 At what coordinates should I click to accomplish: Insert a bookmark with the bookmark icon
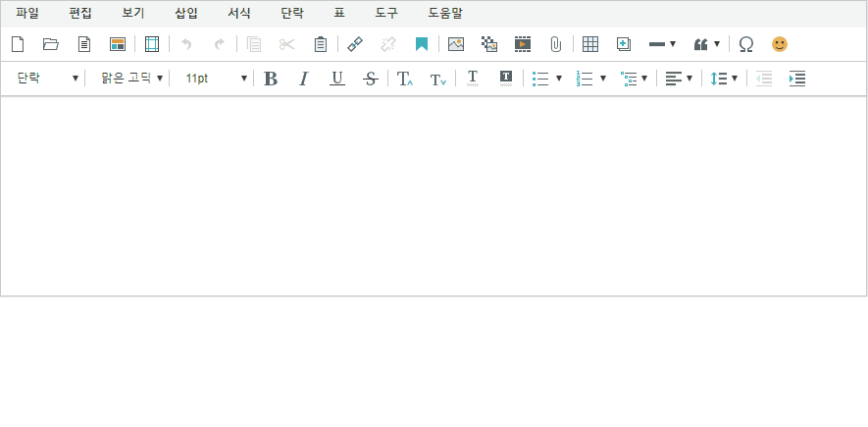421,44
